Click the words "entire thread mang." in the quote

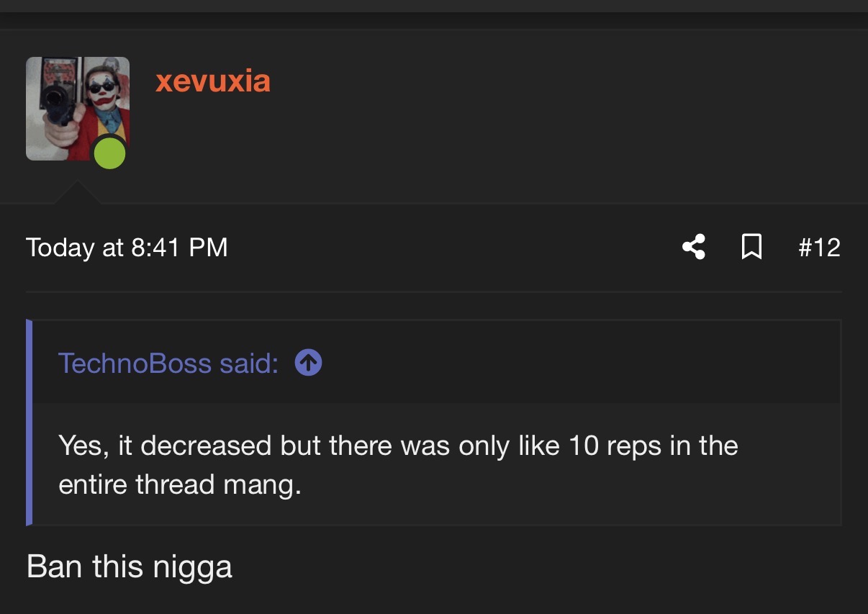point(179,484)
